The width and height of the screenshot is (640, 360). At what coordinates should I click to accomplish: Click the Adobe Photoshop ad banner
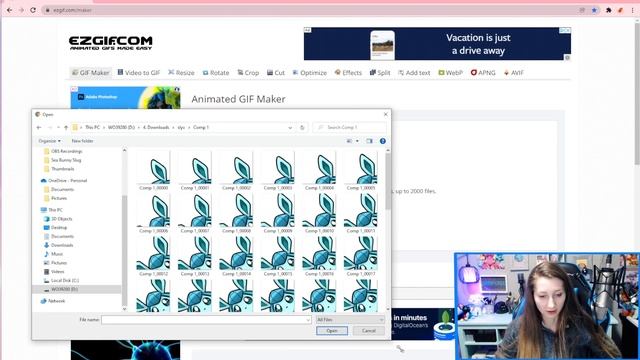tap(125, 97)
